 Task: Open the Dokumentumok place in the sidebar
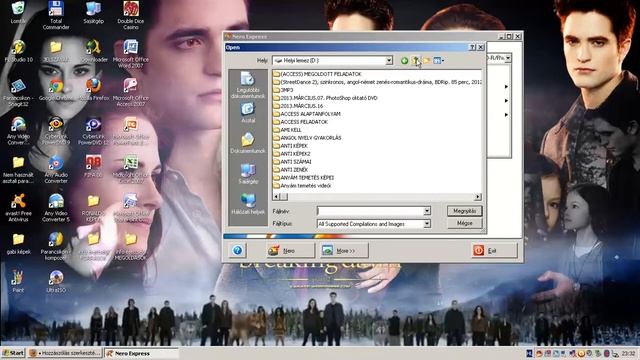pyautogui.click(x=248, y=142)
